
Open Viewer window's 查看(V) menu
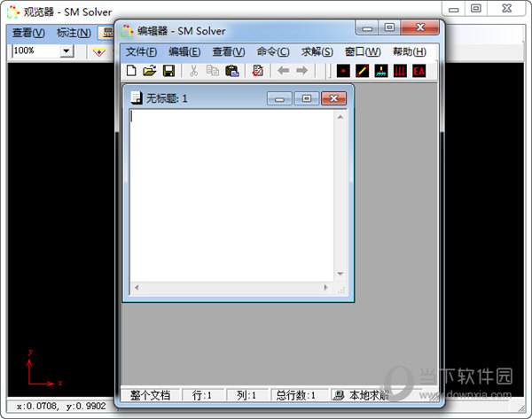pos(28,33)
